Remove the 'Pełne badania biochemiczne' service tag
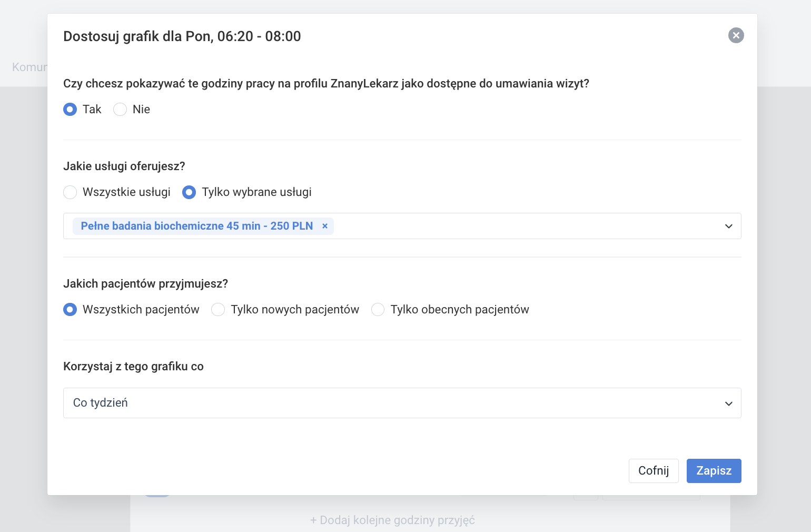 (x=325, y=226)
